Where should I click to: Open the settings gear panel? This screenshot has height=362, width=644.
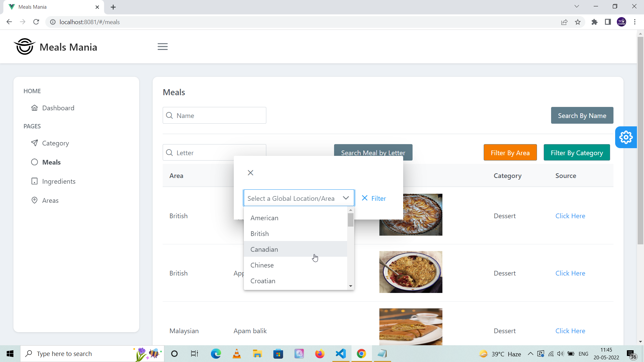coord(626,137)
